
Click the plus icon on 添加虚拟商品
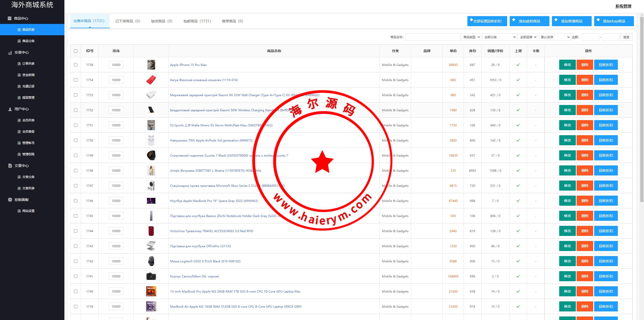(514, 20)
